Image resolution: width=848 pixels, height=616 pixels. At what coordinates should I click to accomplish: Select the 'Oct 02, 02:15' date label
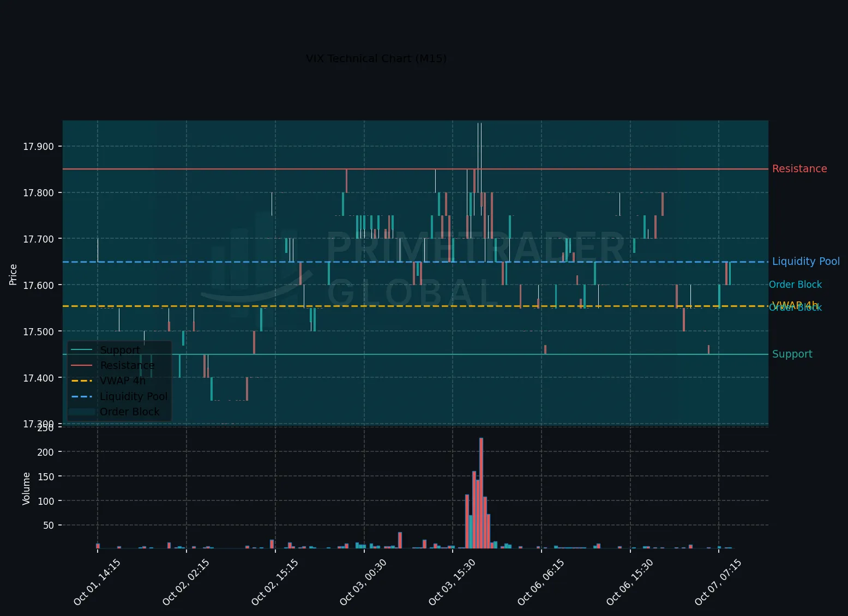[186, 582]
